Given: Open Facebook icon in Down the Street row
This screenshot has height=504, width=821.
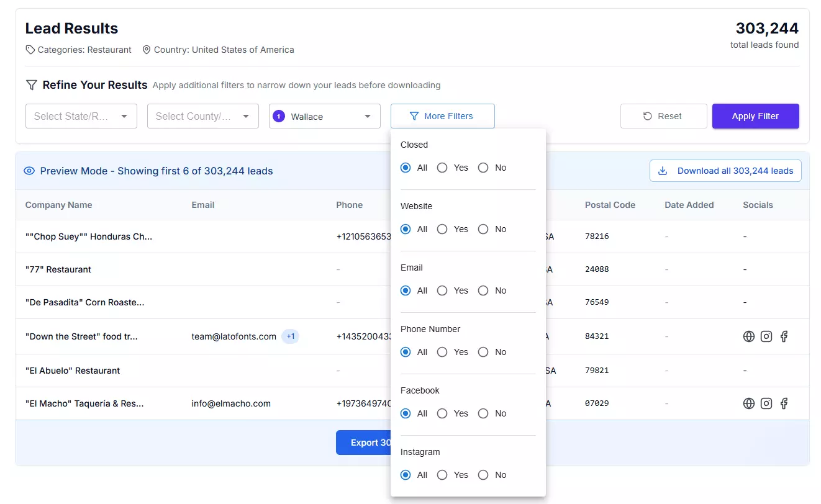Looking at the screenshot, I should coord(784,336).
